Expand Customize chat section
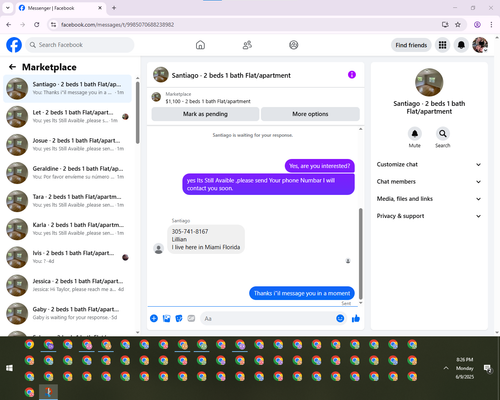Image resolution: width=500 pixels, height=400 pixels. click(429, 164)
